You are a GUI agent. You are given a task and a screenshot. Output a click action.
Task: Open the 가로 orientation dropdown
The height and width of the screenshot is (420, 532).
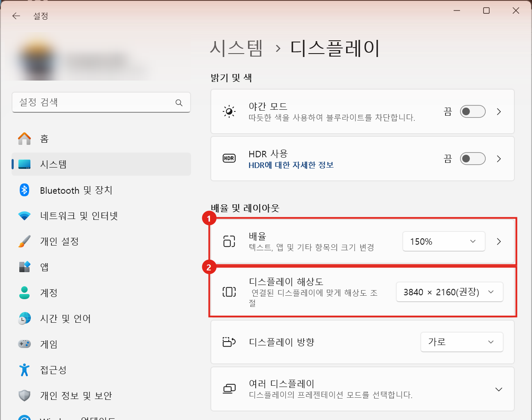(x=462, y=342)
